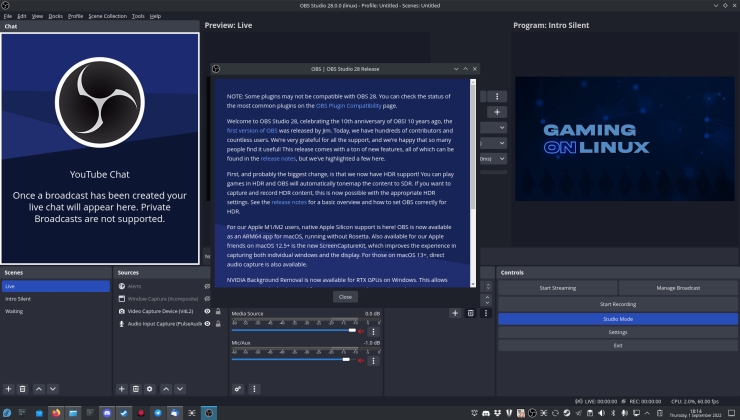Remove selected source with trash icon
Screen dimensions: 740x420
tap(135, 389)
